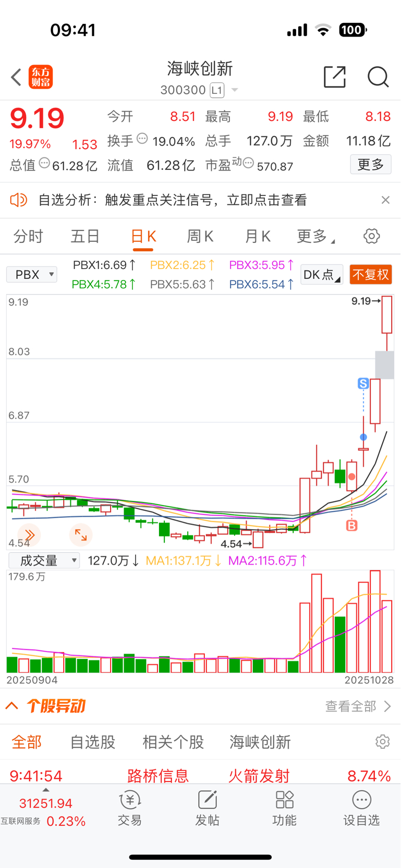Tap the 火箭发射 movement label
Image resolution: width=401 pixels, height=868 pixels.
(x=259, y=776)
